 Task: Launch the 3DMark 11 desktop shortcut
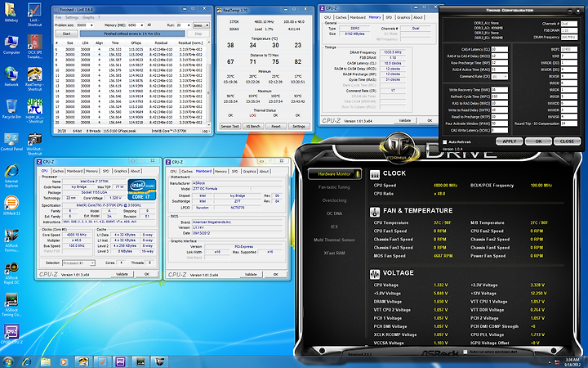coord(11,206)
